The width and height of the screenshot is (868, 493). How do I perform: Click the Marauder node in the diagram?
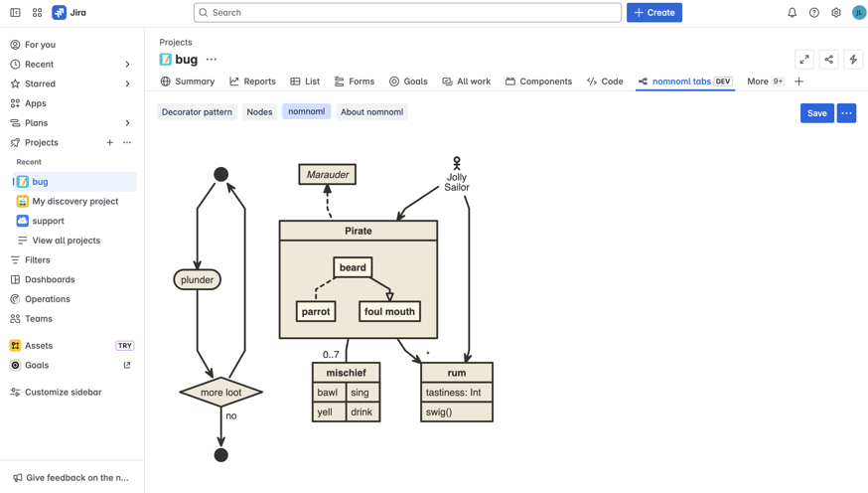point(328,175)
